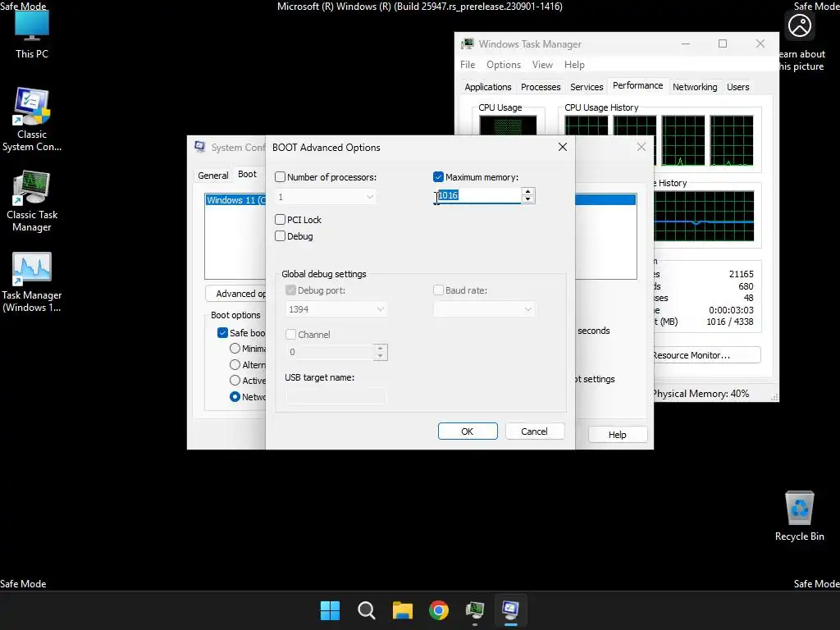The height and width of the screenshot is (630, 840).
Task: Cancel BOOT Advanced Options dialog
Action: (534, 431)
